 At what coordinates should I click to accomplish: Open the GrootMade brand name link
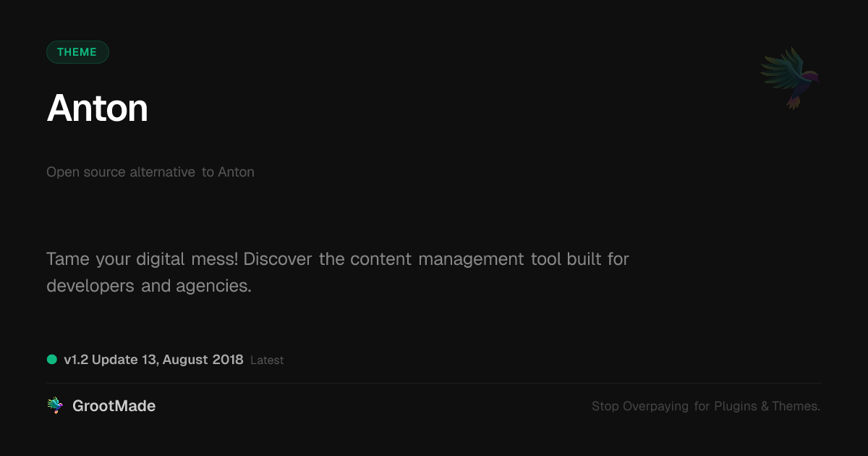coord(114,406)
